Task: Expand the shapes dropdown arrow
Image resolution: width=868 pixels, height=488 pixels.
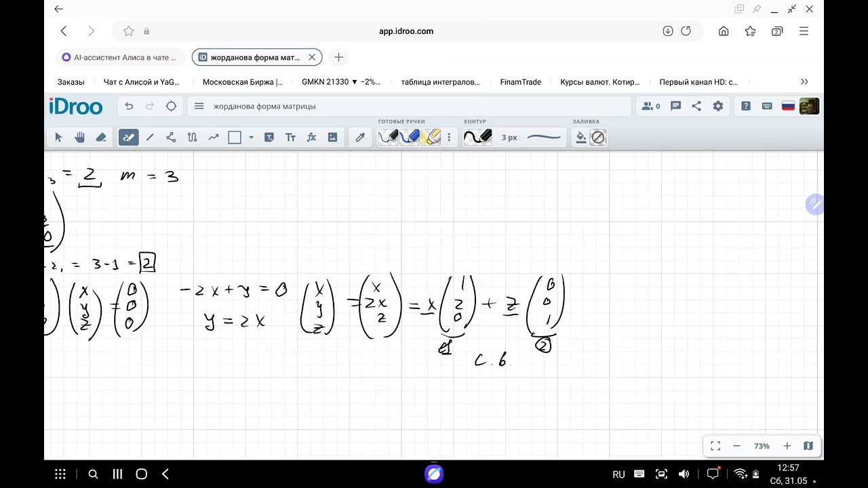Action: click(x=251, y=138)
